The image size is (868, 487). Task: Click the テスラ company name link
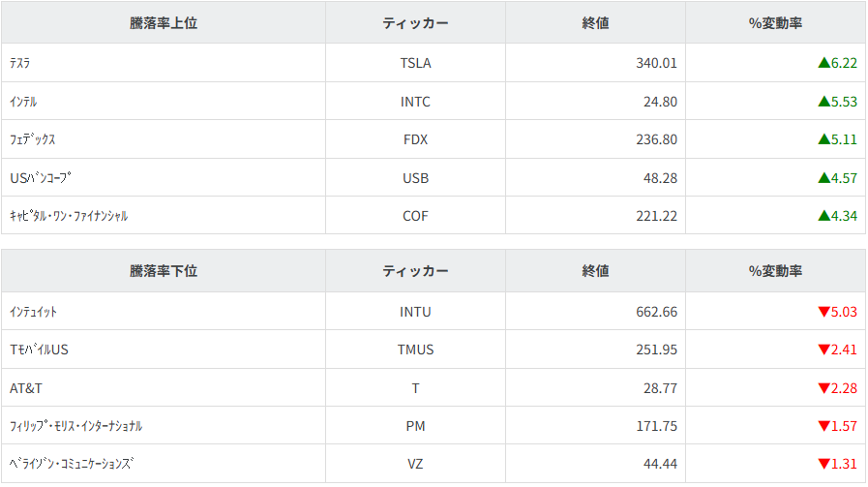click(20, 63)
